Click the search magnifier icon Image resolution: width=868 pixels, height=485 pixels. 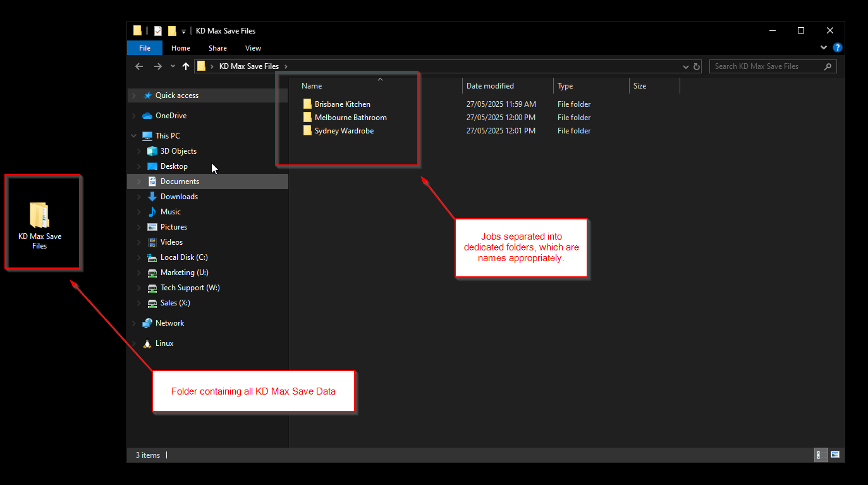click(x=828, y=66)
